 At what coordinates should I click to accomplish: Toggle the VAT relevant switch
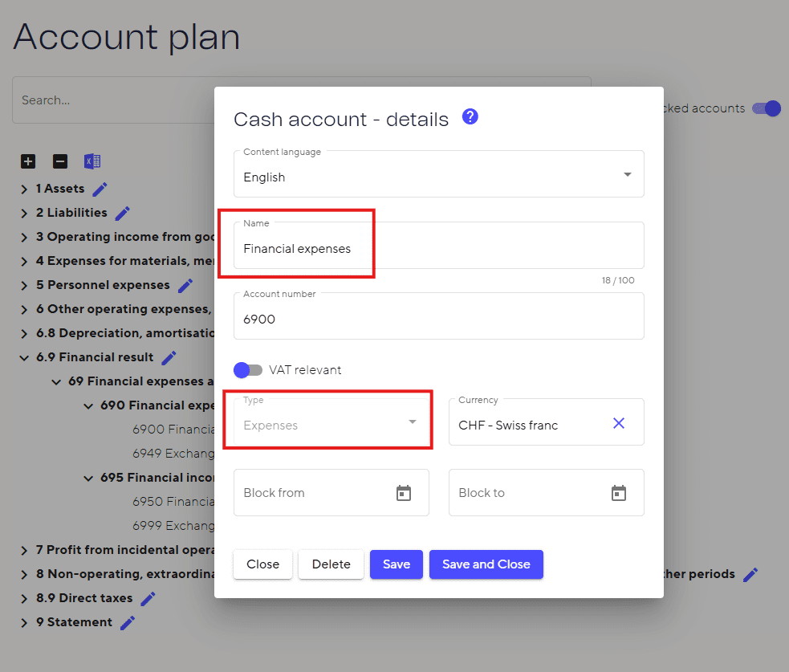click(249, 370)
